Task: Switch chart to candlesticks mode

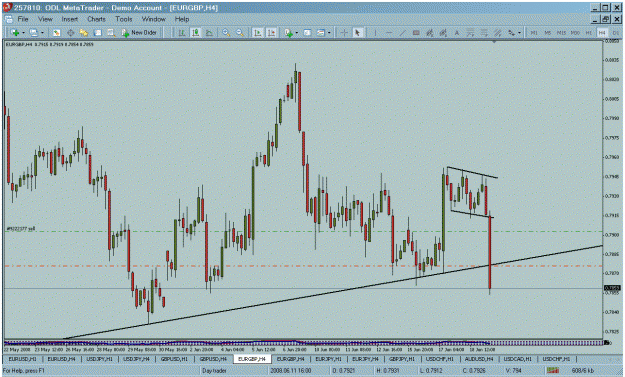Action: [x=195, y=33]
